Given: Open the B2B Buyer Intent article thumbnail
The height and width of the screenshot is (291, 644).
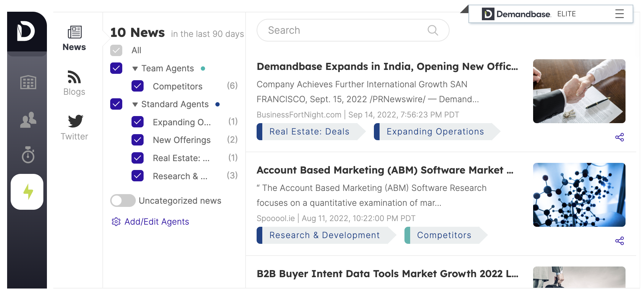Looking at the screenshot, I should point(579,277).
